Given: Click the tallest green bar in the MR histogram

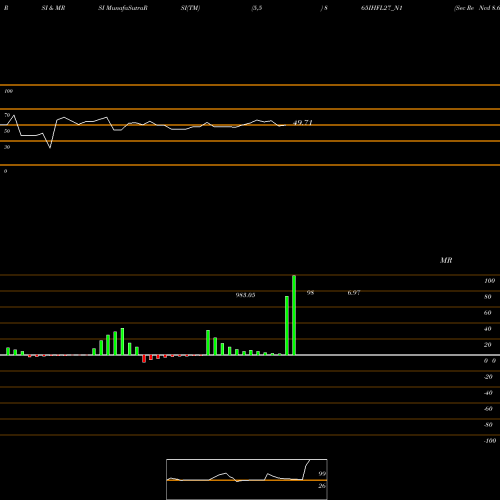Looking at the screenshot, I should click(294, 315).
